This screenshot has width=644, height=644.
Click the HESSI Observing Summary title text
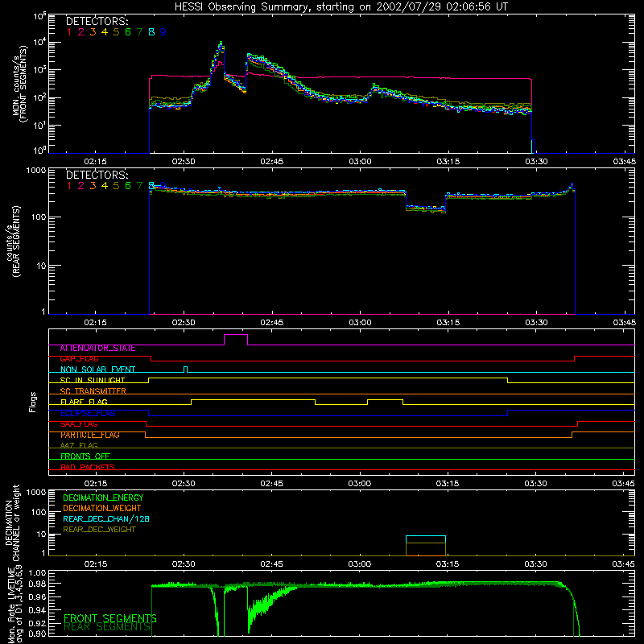click(341, 6)
